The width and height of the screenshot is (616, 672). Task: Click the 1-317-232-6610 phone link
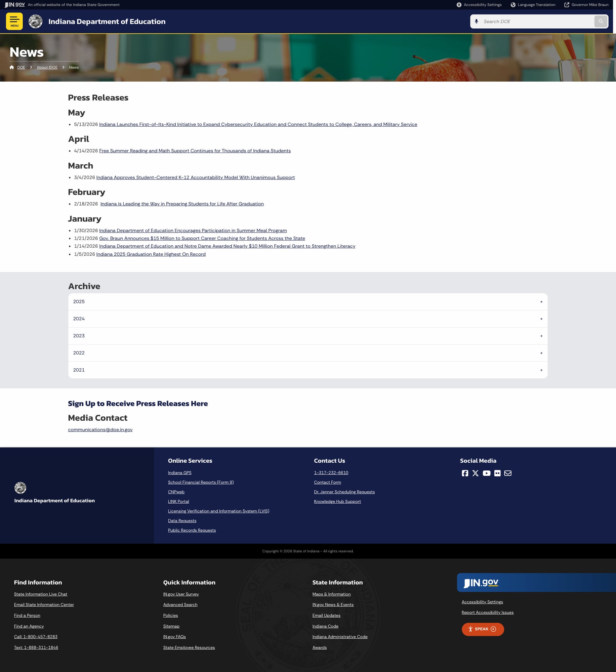click(331, 473)
